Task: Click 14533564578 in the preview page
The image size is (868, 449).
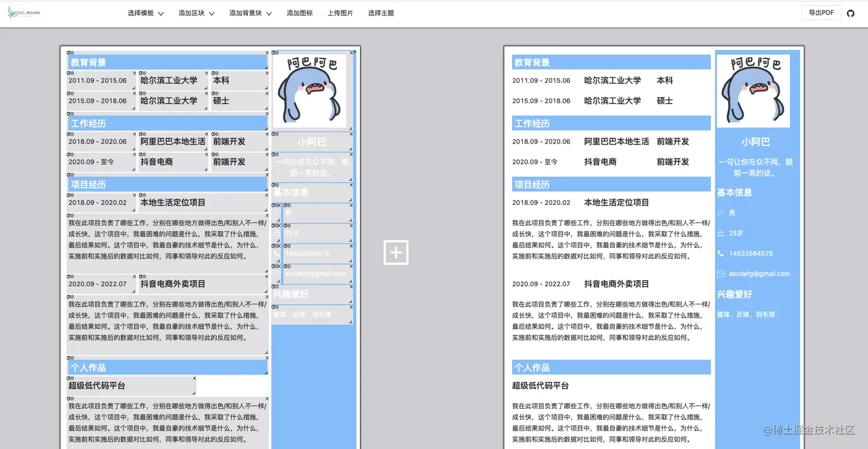Action: tap(751, 254)
